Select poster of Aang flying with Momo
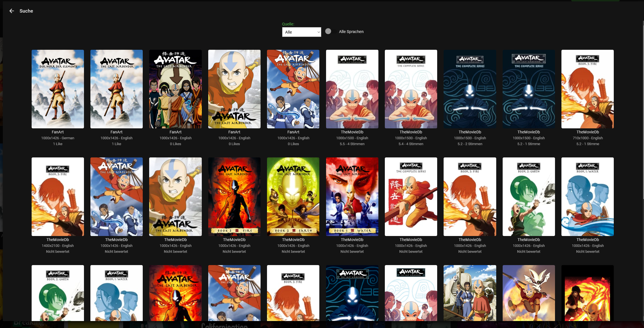Screen dimensions: 644x328 click(529, 293)
